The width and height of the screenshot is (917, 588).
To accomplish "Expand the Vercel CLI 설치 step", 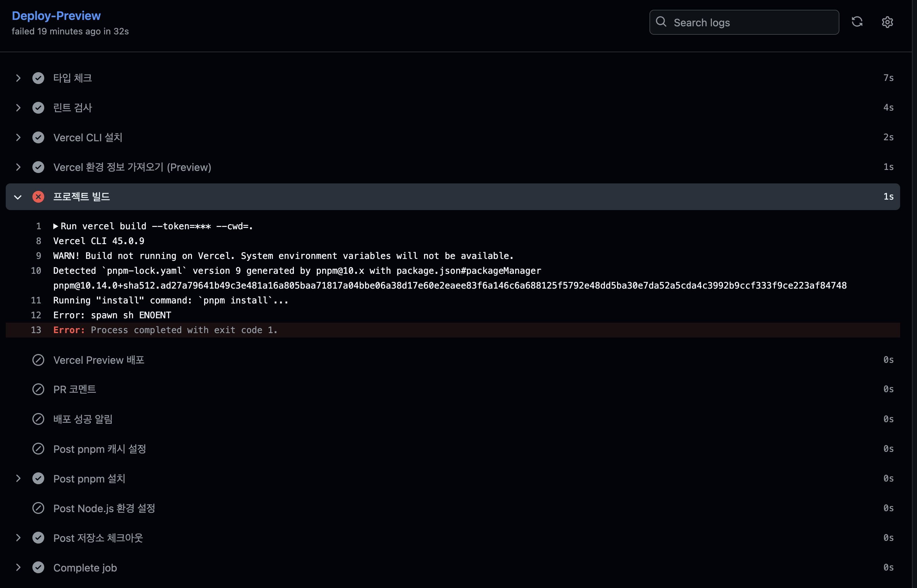I will pos(18,138).
